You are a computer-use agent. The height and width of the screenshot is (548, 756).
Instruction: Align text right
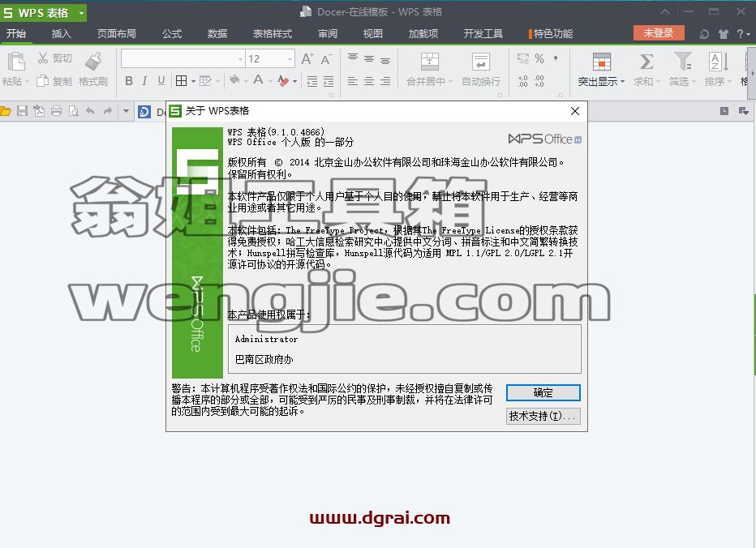tap(385, 81)
